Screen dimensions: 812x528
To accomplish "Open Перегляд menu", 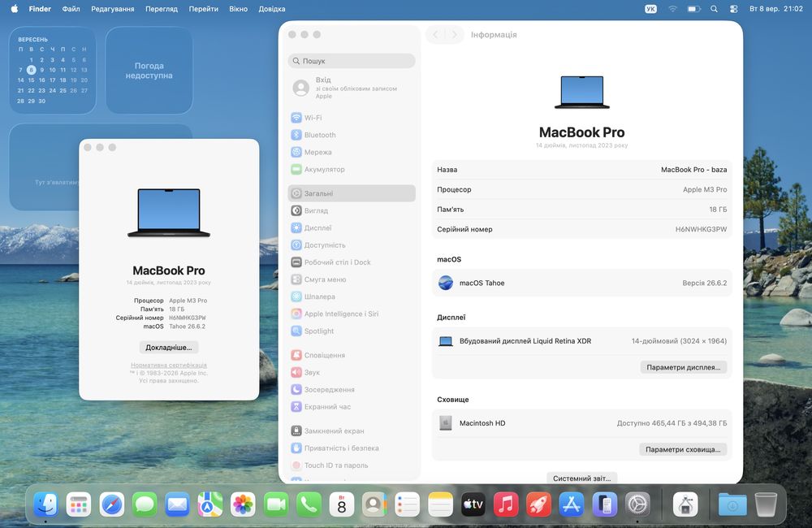I will point(162,9).
